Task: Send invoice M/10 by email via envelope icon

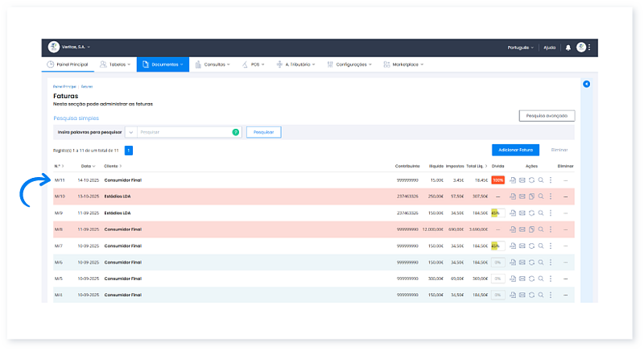Action: [x=522, y=196]
